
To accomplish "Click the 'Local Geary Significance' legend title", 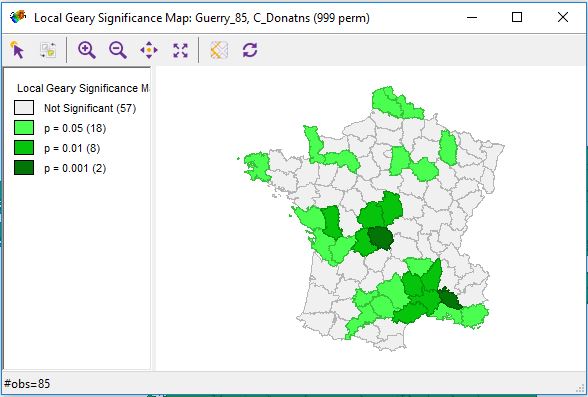I will (x=83, y=88).
